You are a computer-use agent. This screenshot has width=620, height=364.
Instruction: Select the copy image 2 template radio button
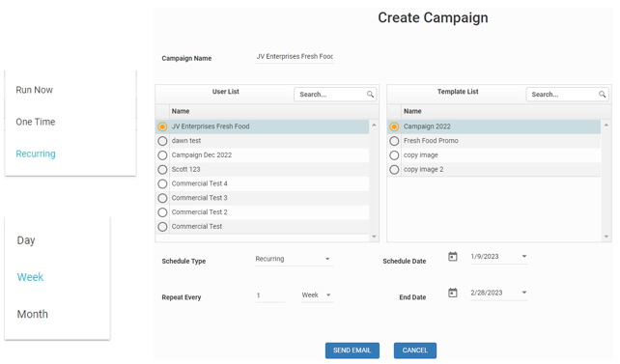point(394,170)
